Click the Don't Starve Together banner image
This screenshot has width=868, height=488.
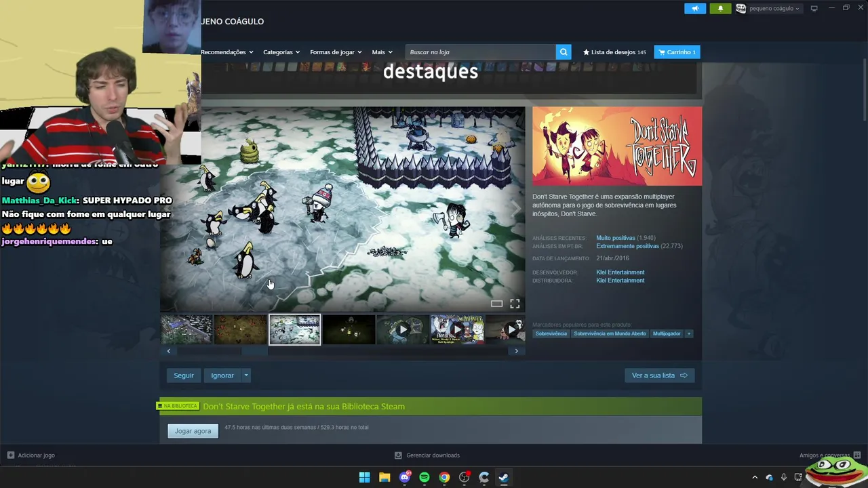pyautogui.click(x=617, y=146)
